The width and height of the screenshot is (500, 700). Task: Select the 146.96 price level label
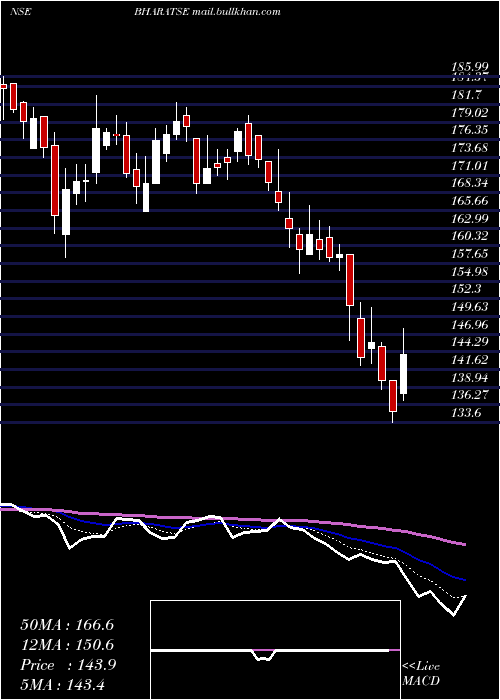(x=470, y=325)
